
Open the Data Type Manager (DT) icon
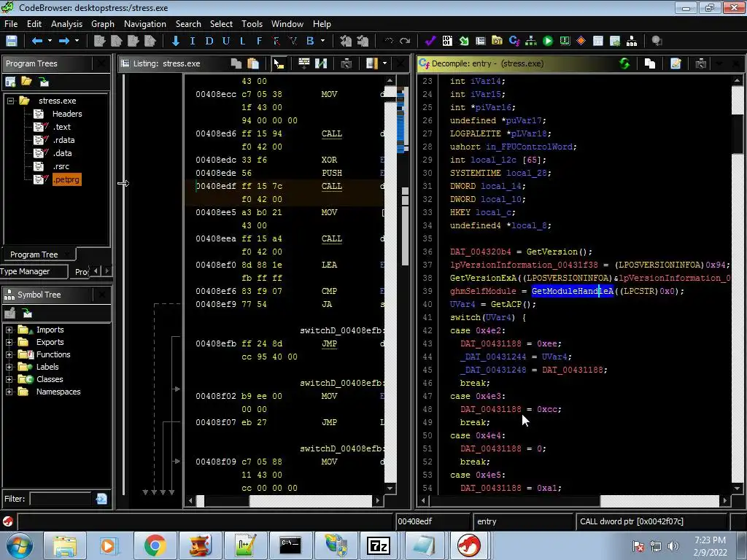497,41
